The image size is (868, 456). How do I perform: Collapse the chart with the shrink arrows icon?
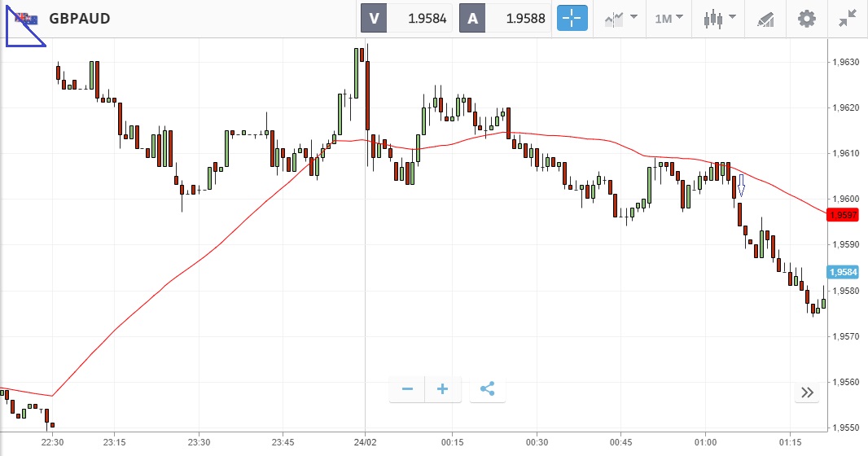tap(848, 18)
